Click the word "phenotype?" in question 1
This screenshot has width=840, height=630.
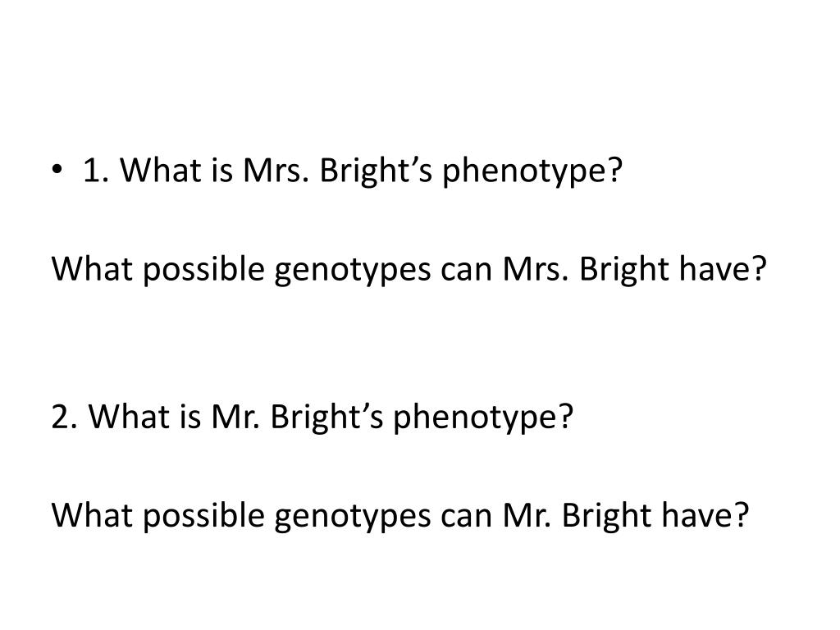point(532,172)
